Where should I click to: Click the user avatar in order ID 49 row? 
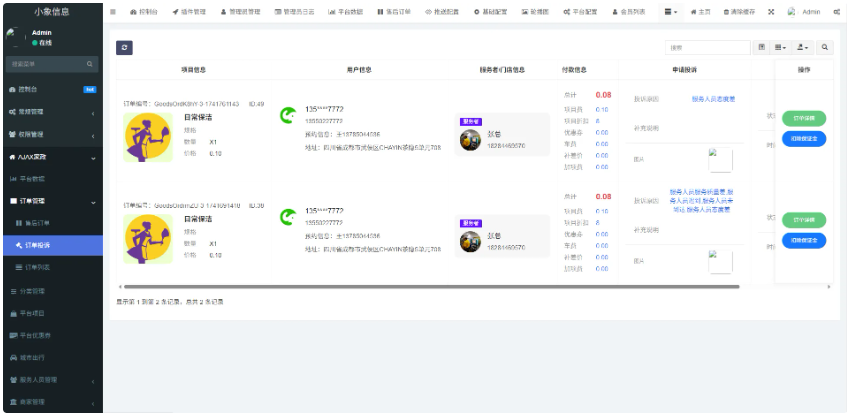288,115
